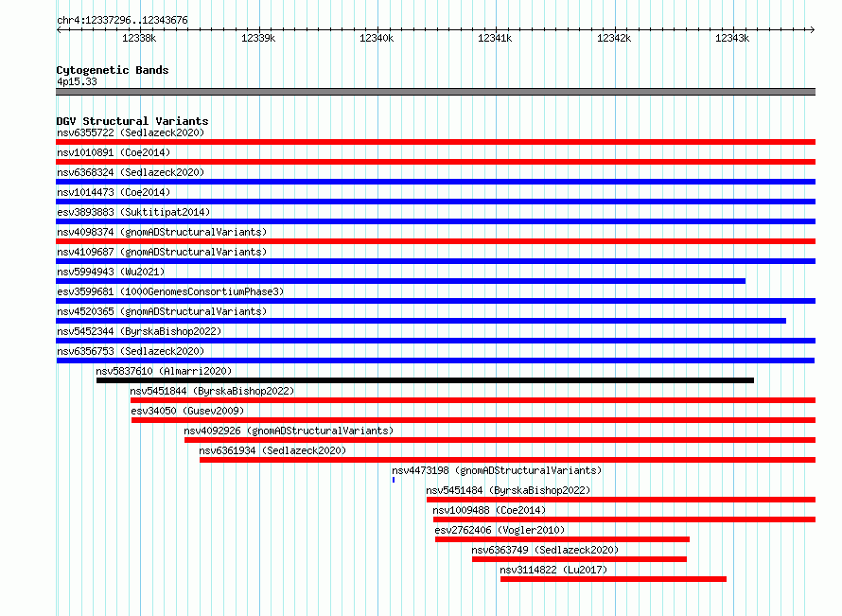
Task: Select the red bar of nsv1009488
Action: click(x=624, y=519)
